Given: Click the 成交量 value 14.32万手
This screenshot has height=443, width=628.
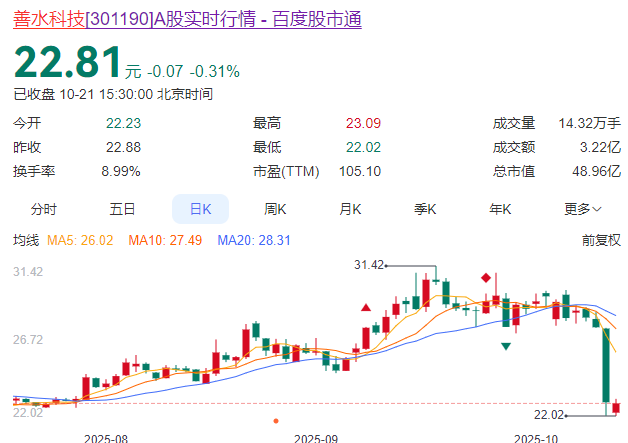Looking at the screenshot, I should point(590,123).
